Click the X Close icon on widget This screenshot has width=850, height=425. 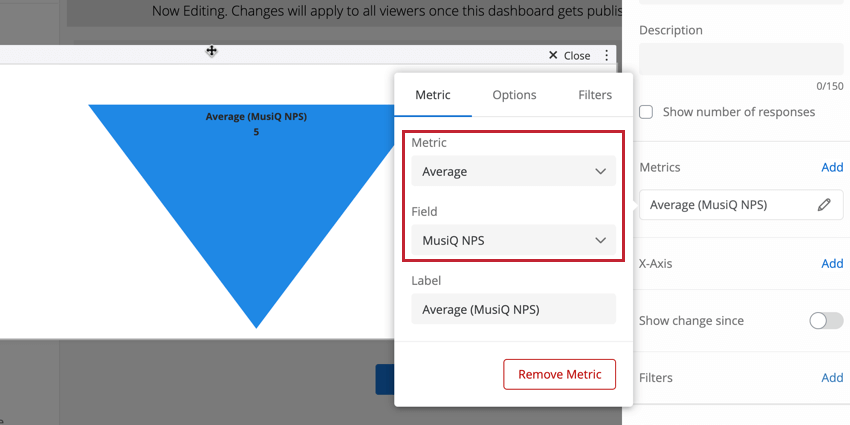pyautogui.click(x=553, y=56)
